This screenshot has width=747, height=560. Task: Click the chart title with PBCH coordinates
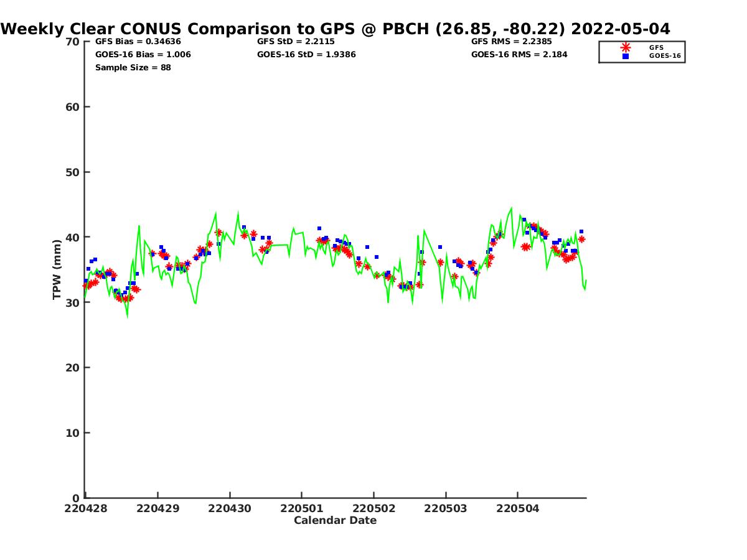coord(336,29)
